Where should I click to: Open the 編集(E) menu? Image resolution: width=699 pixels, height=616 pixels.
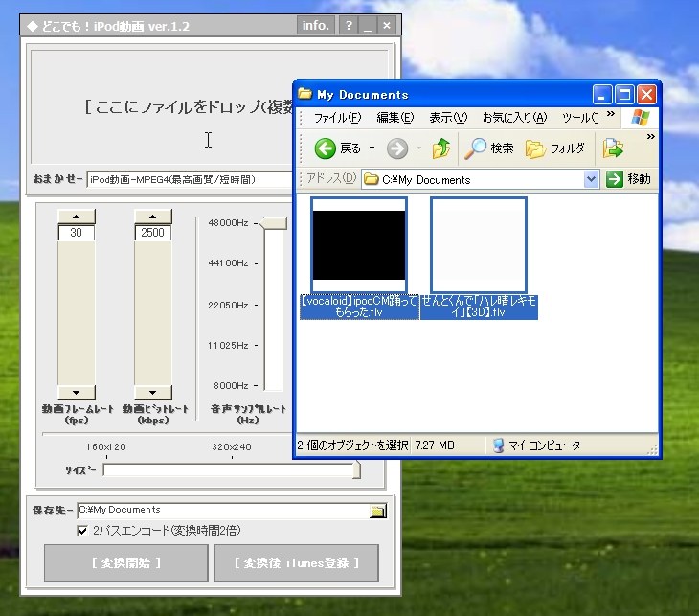[x=395, y=118]
